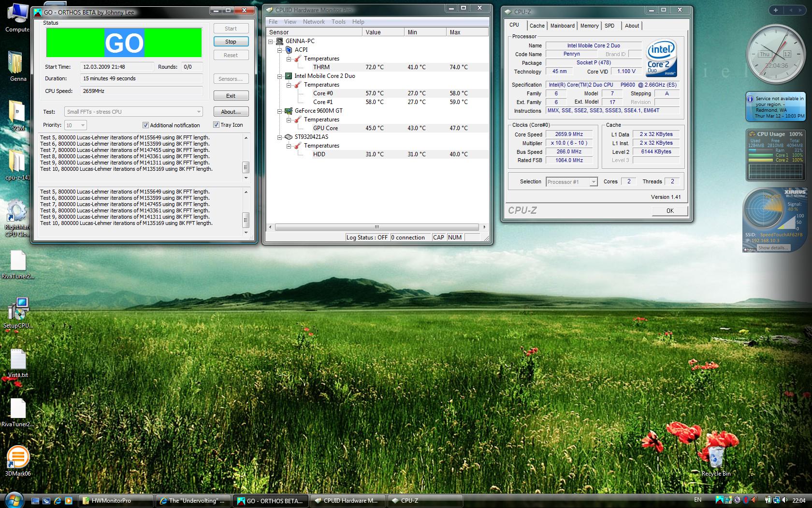Click the Stop button in ORTHOS

(231, 42)
